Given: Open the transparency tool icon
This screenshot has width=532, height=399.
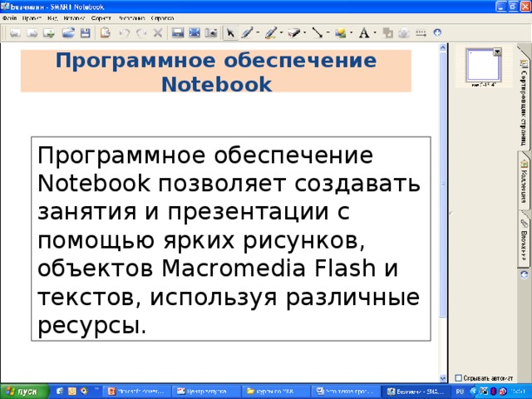Looking at the screenshot, I should point(404,33).
